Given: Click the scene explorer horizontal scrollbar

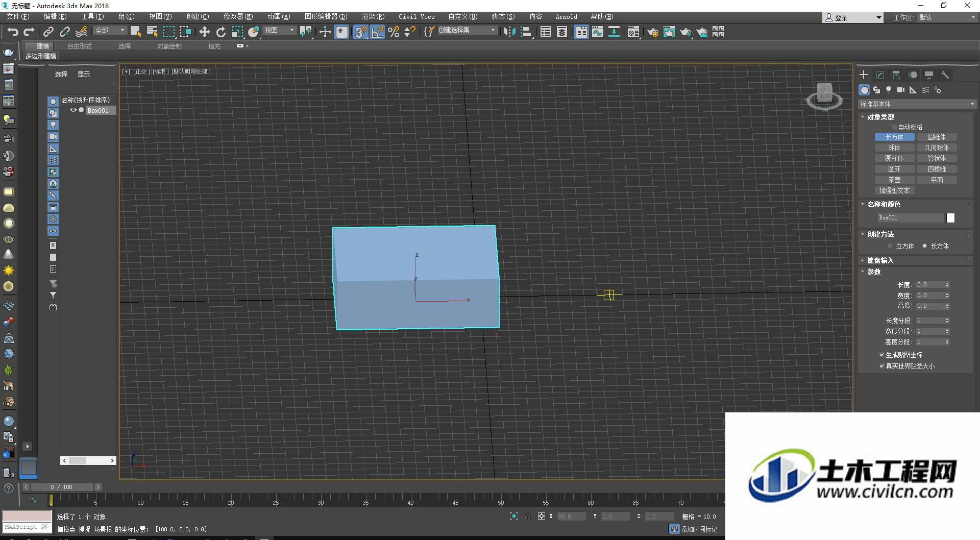Looking at the screenshot, I should pyautogui.click(x=88, y=460).
